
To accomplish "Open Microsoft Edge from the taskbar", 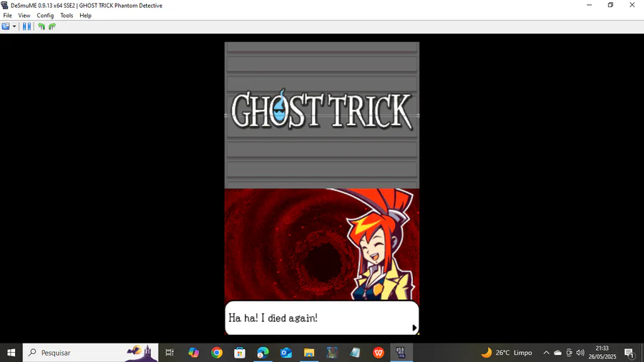I will click(x=263, y=353).
